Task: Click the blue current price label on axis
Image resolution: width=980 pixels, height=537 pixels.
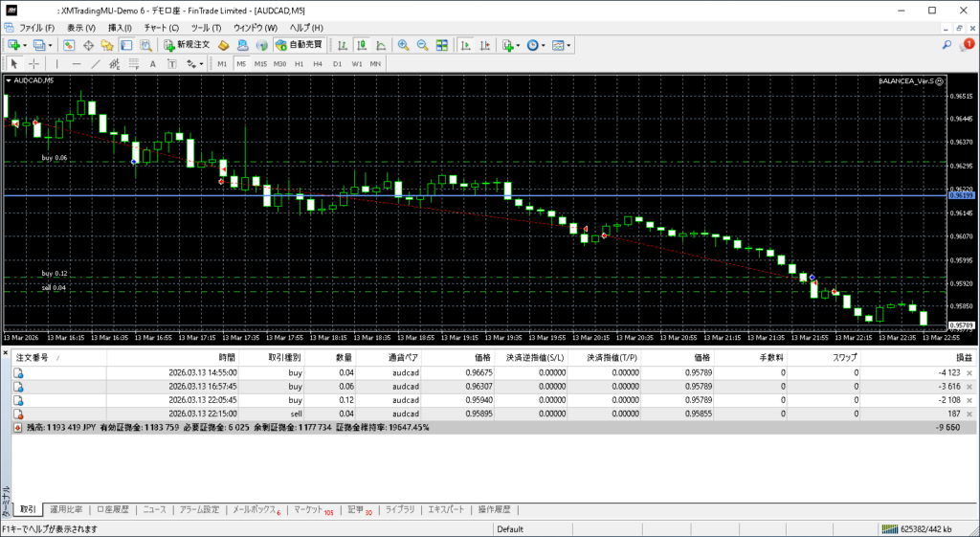Action: point(961,195)
